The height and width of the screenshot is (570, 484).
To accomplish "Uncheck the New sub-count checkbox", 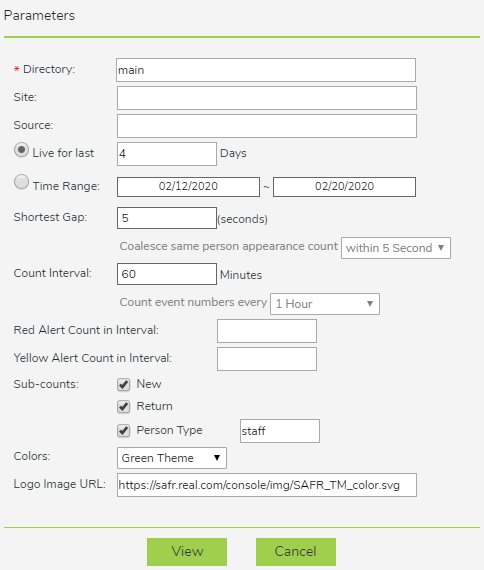I will pos(124,385).
